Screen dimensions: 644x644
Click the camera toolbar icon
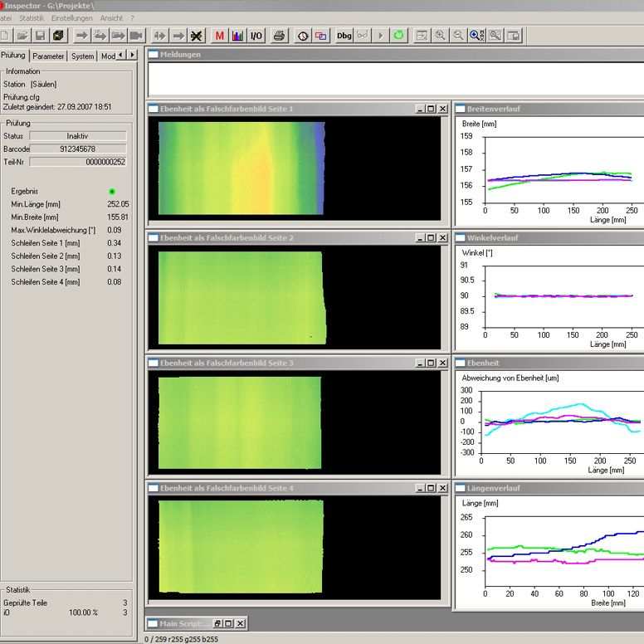pos(136,36)
